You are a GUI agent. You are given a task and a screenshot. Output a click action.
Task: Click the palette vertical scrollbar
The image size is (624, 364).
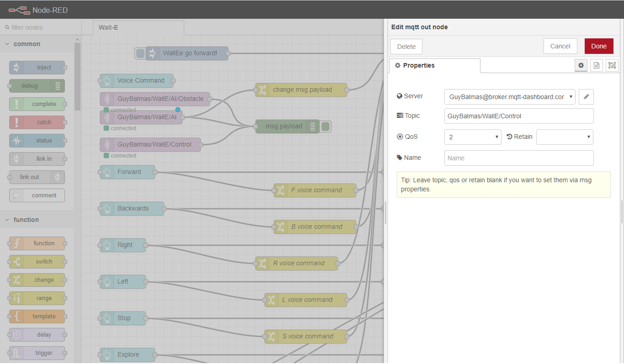pyautogui.click(x=78, y=77)
